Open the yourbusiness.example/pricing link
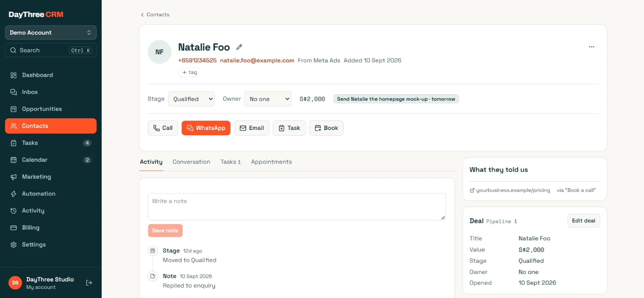This screenshot has height=298, width=644. pos(510,190)
